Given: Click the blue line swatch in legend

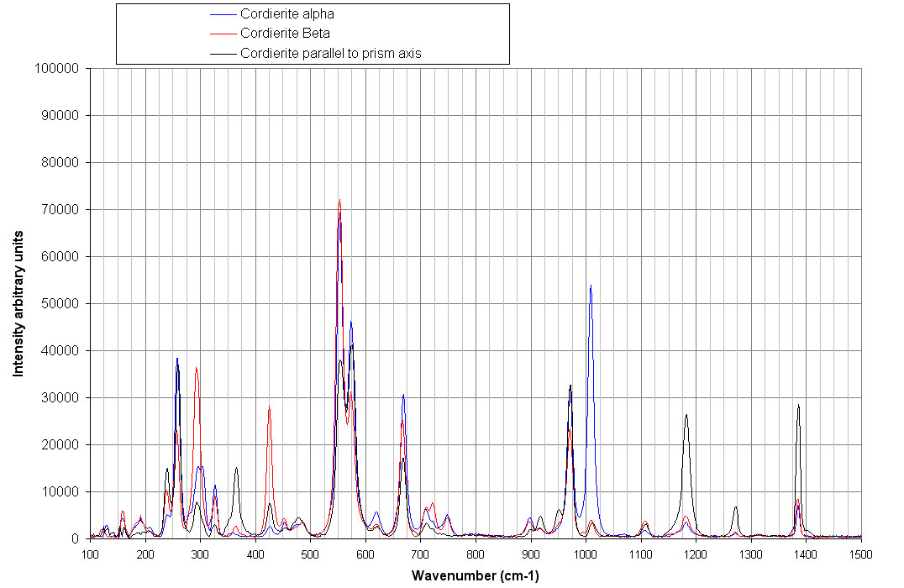Looking at the screenshot, I should click(x=222, y=14).
